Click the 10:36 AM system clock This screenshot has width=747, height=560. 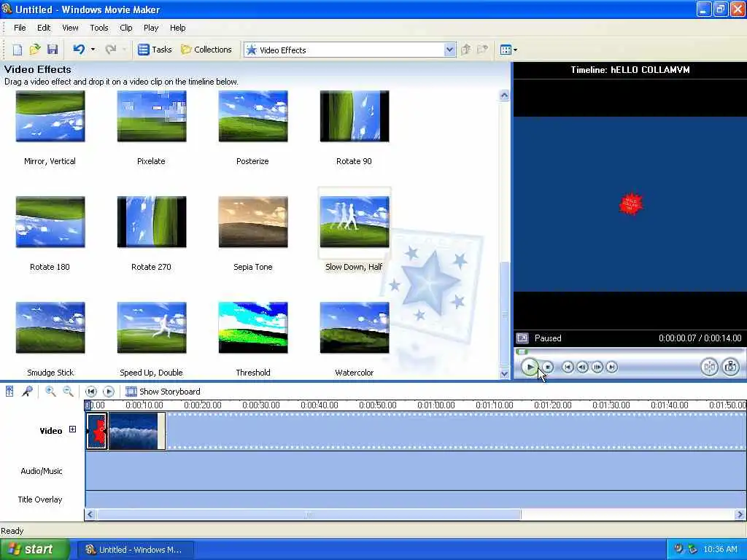pyautogui.click(x=720, y=550)
